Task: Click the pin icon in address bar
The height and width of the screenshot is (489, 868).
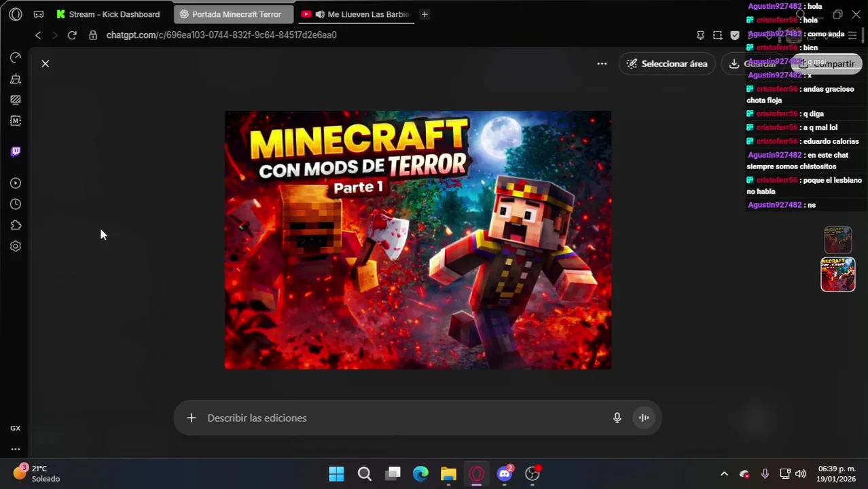Action: coord(700,35)
